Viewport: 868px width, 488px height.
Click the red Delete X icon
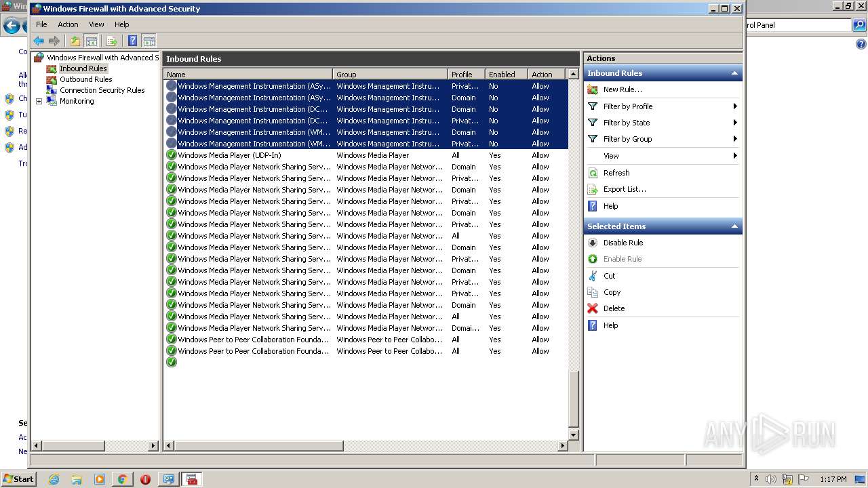coord(593,308)
